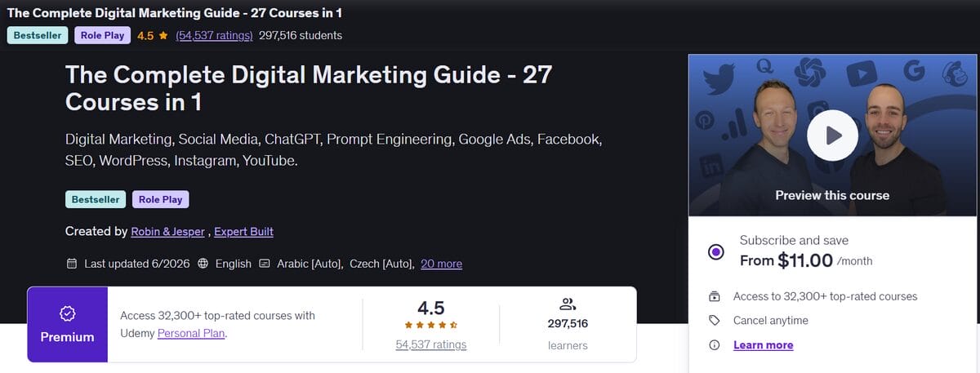Click the 4.5 rating number in stats box
This screenshot has width=980, height=373.
tap(430, 308)
